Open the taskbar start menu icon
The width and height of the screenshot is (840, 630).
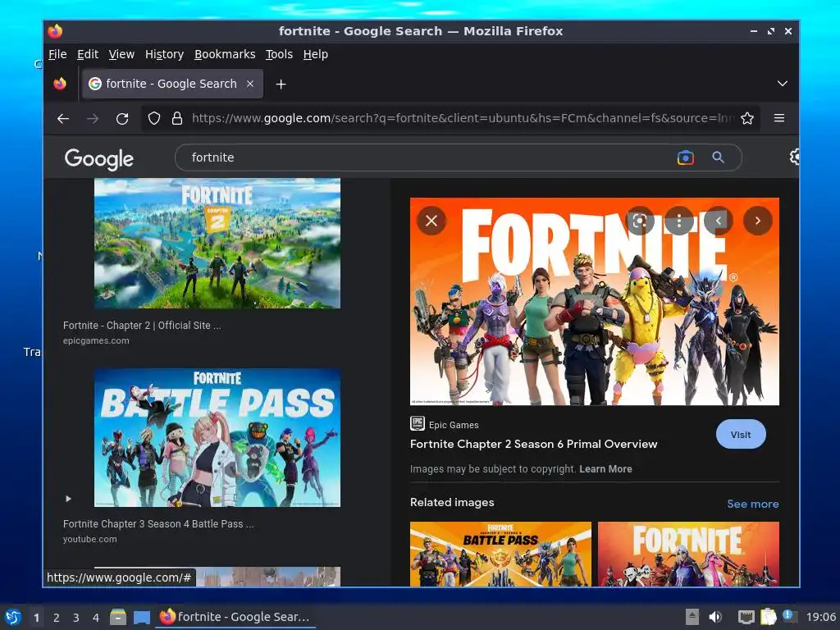pos(13,617)
